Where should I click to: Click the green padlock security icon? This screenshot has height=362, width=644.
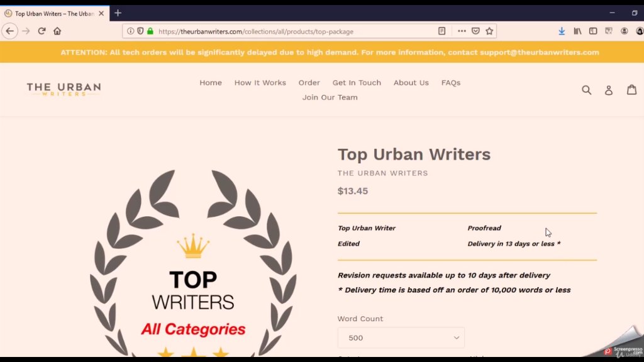(x=150, y=31)
